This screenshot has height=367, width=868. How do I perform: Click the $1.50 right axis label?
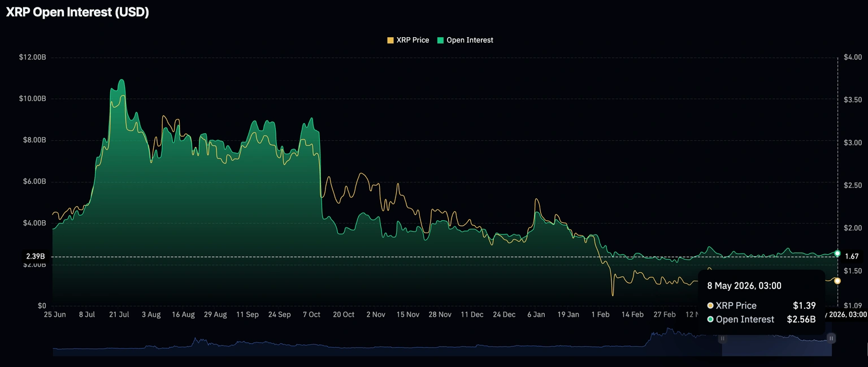click(x=853, y=271)
